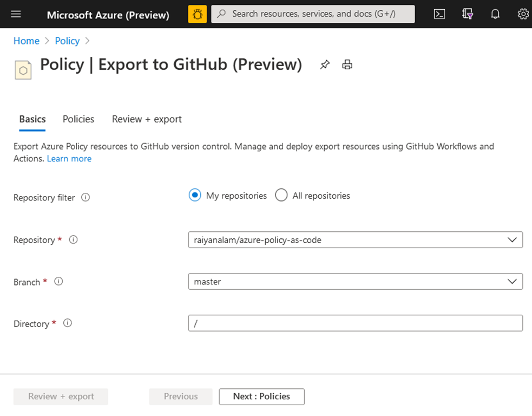Select the All repositories radio button
532x416 pixels.
[281, 195]
